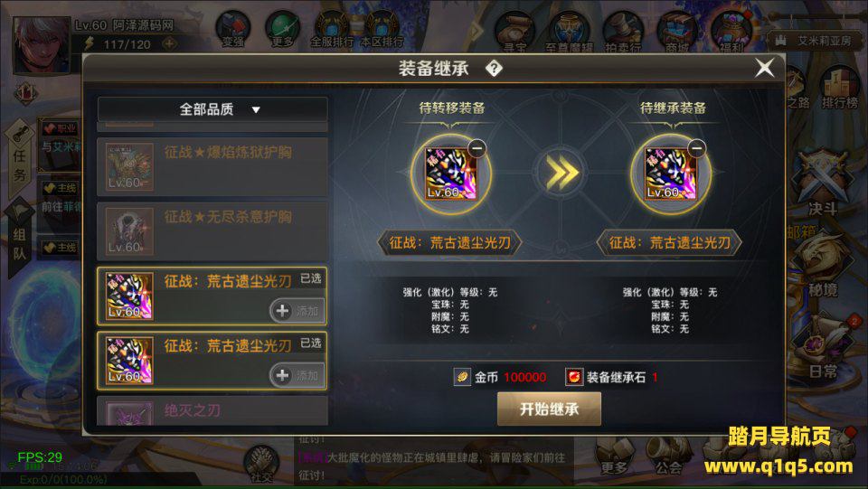Click the help question mark icon
868x489 pixels.
click(x=494, y=69)
